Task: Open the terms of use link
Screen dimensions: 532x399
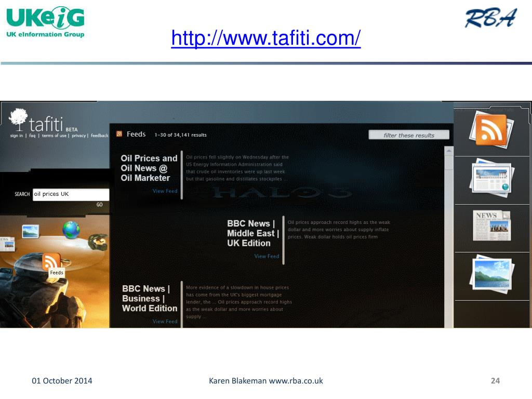Action: click(x=54, y=136)
